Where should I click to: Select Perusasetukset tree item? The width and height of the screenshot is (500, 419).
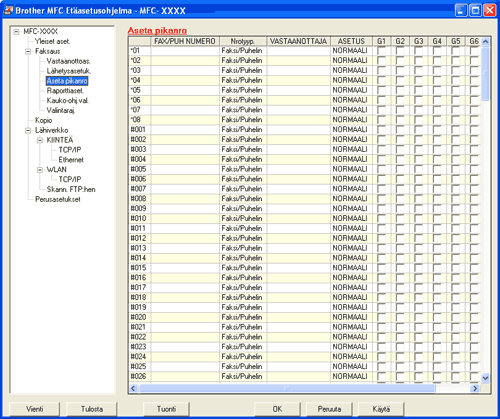58,199
